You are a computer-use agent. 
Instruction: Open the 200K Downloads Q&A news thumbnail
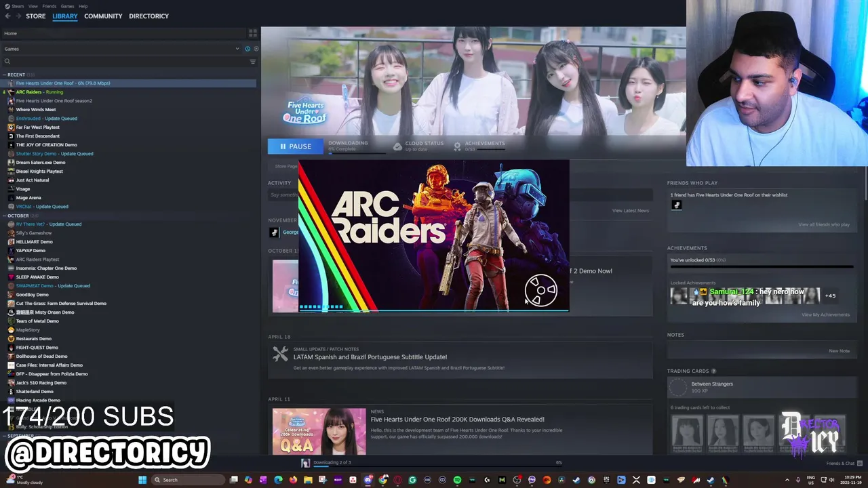click(319, 431)
